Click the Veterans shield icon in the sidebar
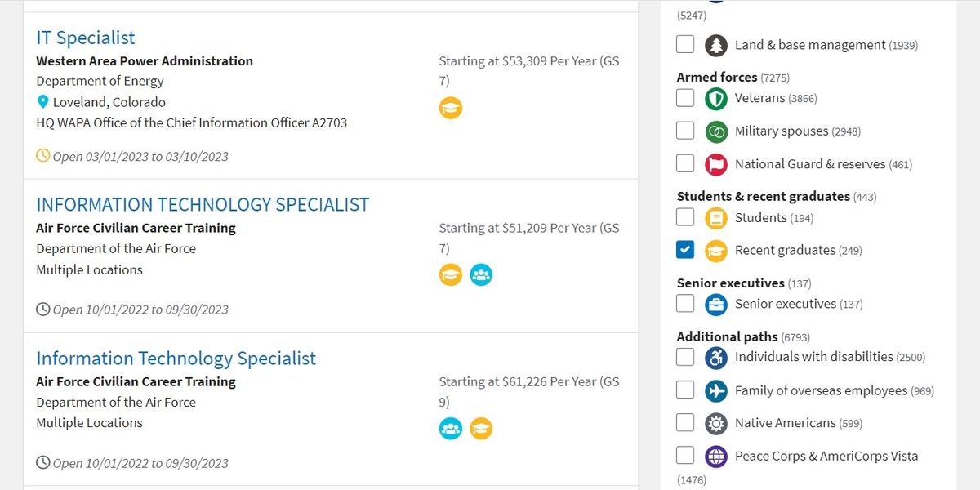 coord(715,98)
